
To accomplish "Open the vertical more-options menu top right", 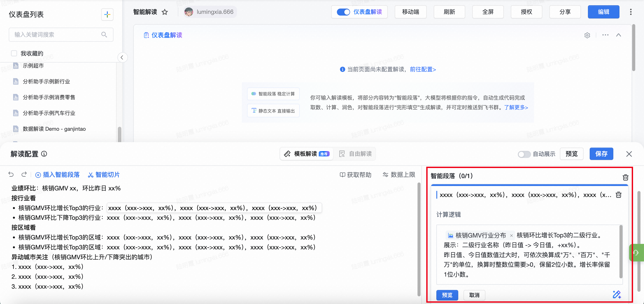I will (630, 12).
